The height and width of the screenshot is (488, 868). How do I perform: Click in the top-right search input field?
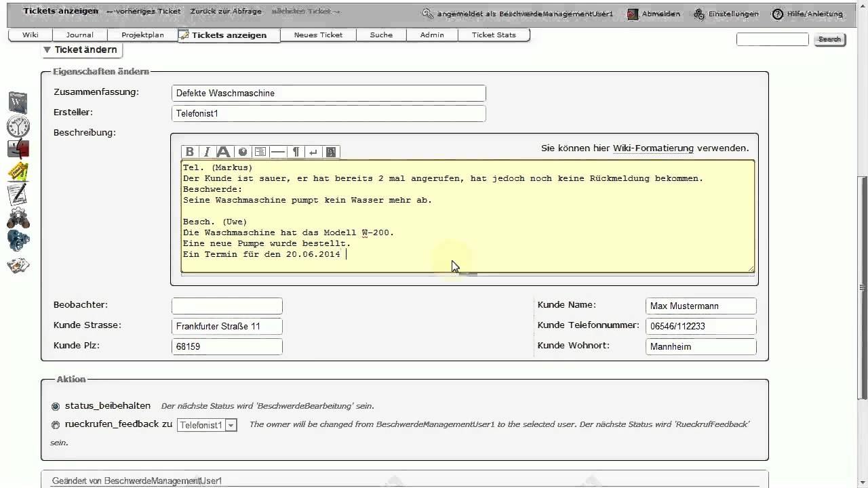tap(772, 39)
